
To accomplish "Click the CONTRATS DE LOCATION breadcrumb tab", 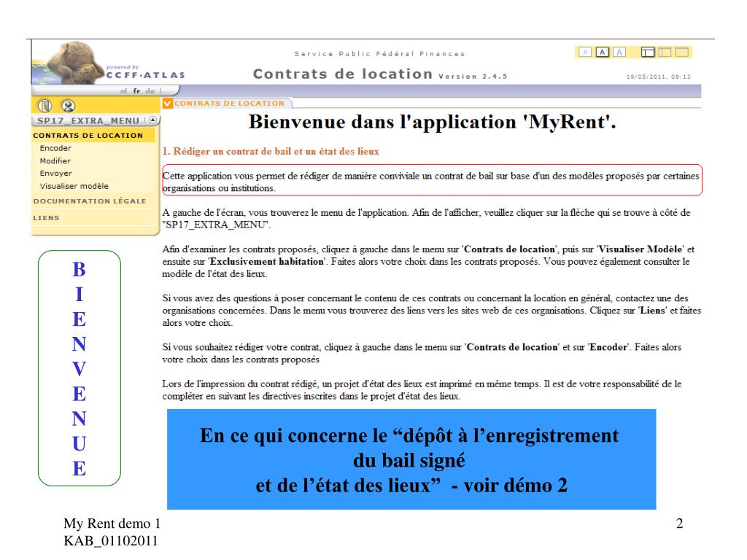I will [229, 104].
